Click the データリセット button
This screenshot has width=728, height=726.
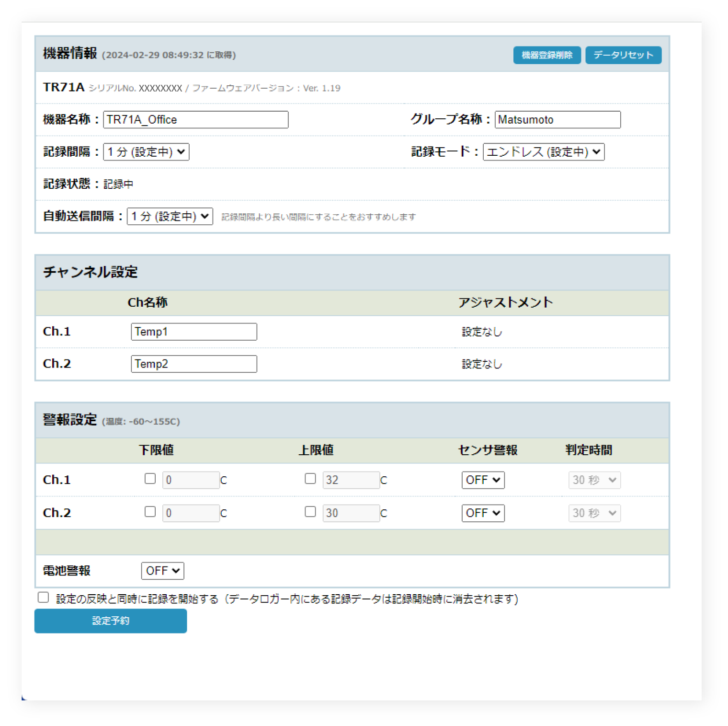[623, 55]
